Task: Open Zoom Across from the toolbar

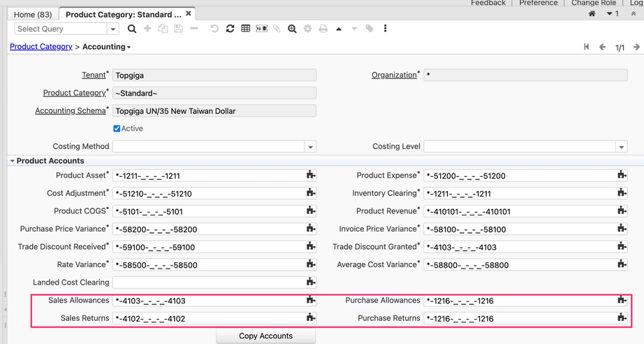Action: [x=292, y=29]
